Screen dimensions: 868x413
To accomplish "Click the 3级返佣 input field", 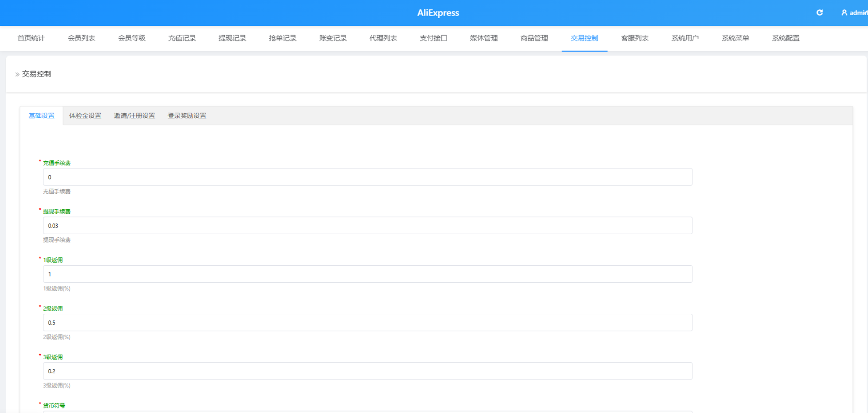I will coord(367,371).
